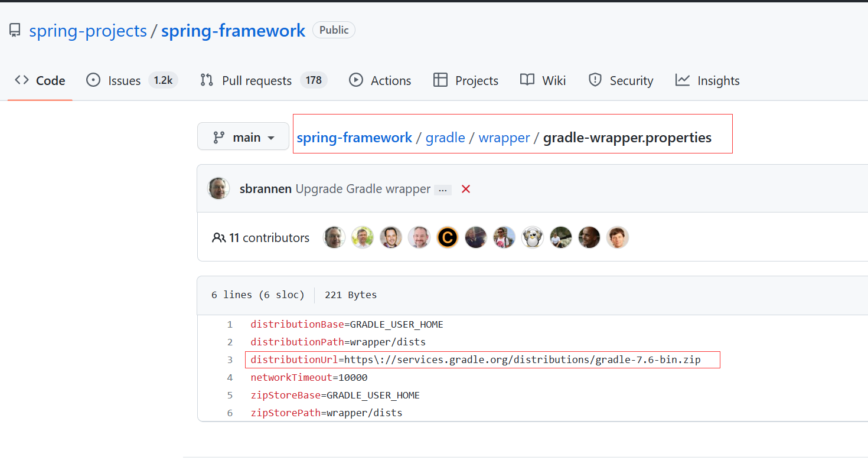Open the spring-framework breadcrumb root link

pyautogui.click(x=354, y=138)
